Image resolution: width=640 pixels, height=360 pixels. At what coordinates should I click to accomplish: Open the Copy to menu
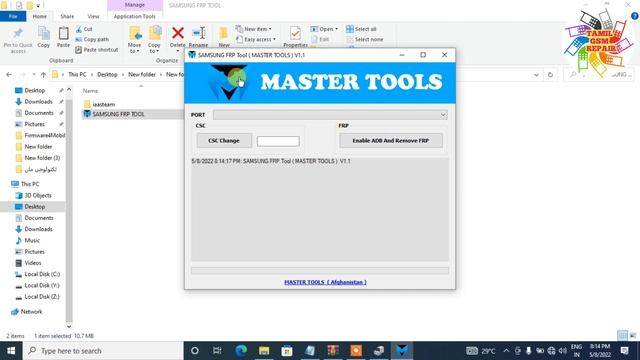click(x=154, y=40)
